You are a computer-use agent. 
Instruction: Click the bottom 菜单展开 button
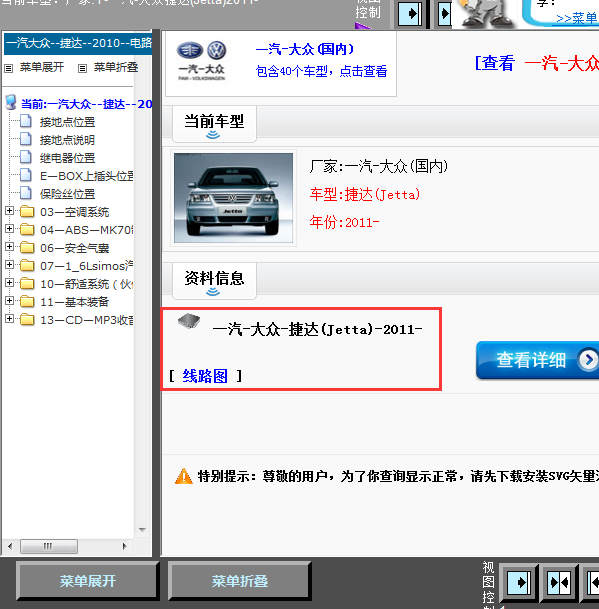[88, 581]
